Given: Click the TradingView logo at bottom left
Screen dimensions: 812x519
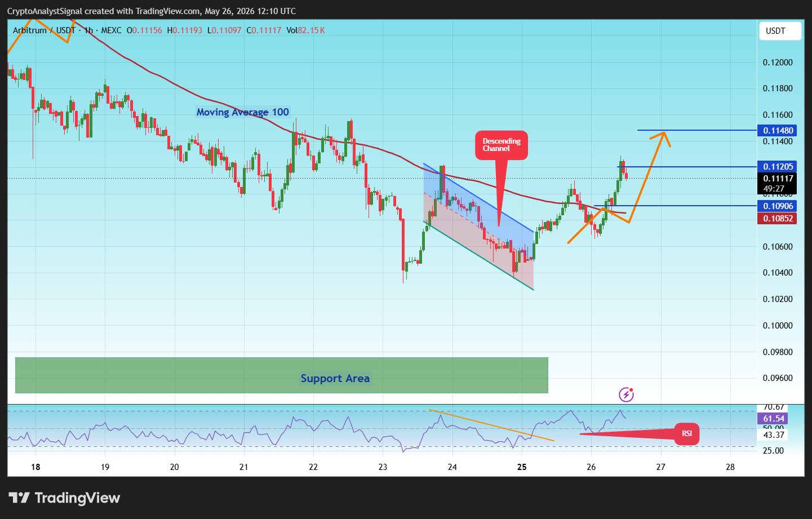Looking at the screenshot, I should tap(64, 498).
